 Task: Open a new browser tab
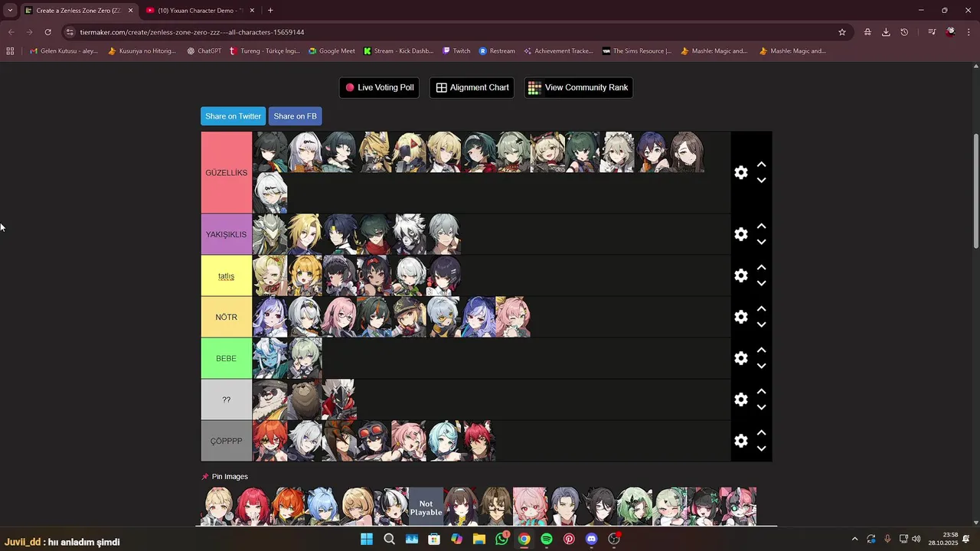(x=270, y=11)
